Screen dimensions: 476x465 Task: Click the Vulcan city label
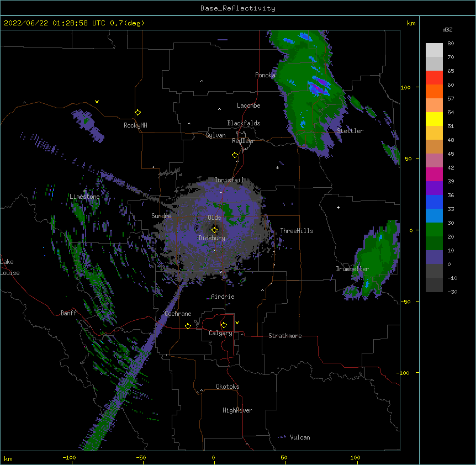tap(300, 437)
